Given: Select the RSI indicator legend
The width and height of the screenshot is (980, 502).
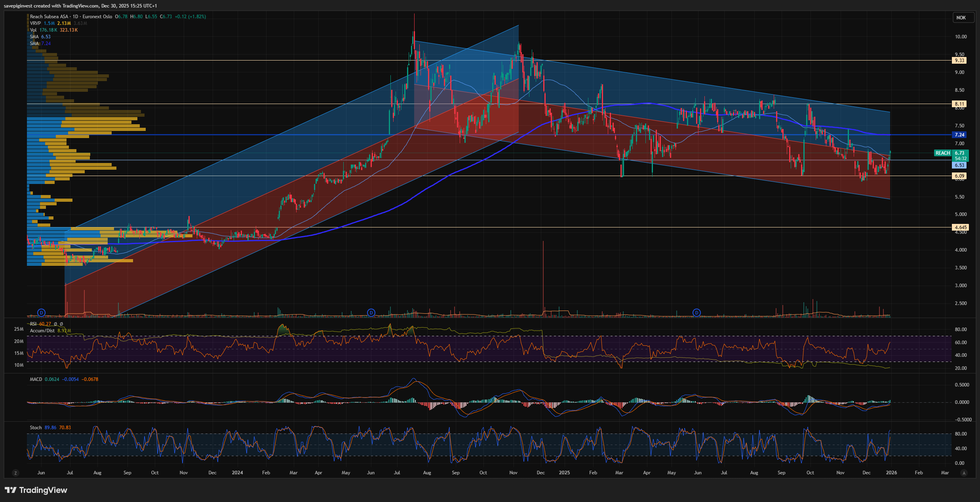Looking at the screenshot, I should coord(33,324).
